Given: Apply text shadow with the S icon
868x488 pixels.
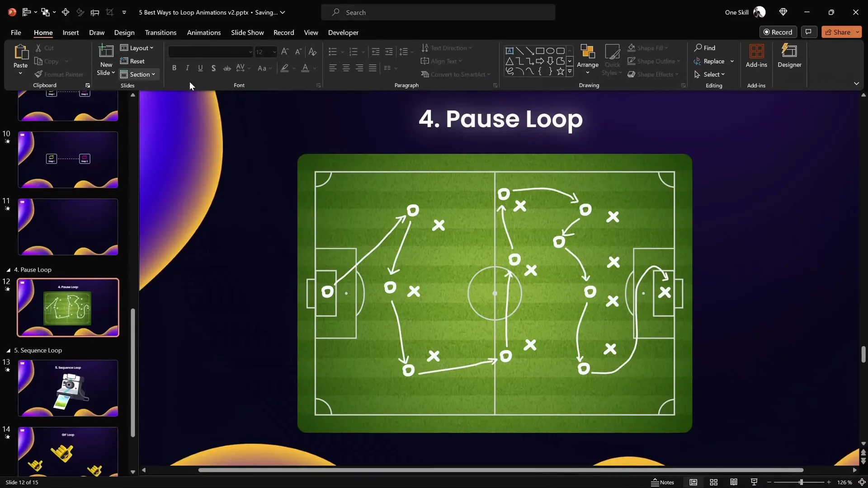Looking at the screenshot, I should click(x=213, y=68).
